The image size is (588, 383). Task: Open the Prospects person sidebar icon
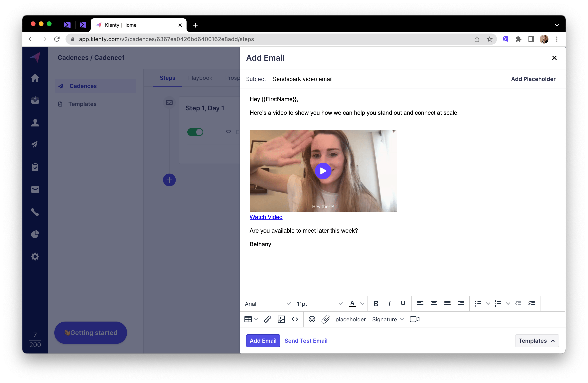(x=35, y=123)
